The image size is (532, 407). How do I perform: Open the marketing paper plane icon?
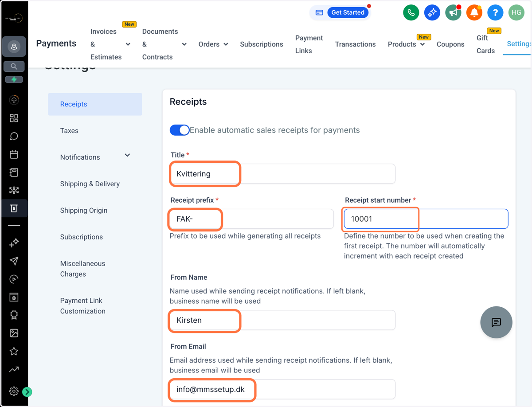(x=14, y=261)
